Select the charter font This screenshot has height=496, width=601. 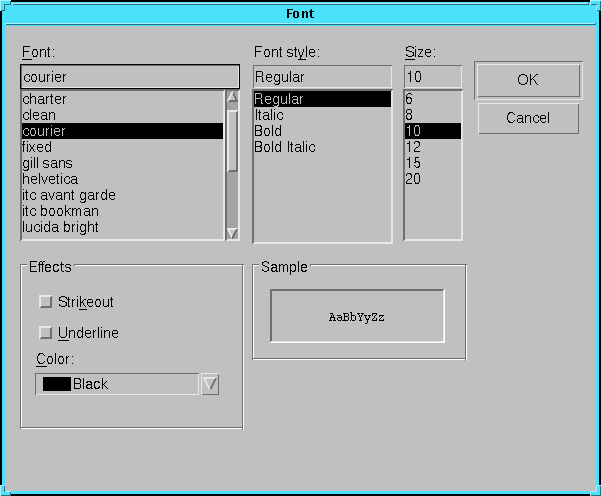click(x=45, y=99)
